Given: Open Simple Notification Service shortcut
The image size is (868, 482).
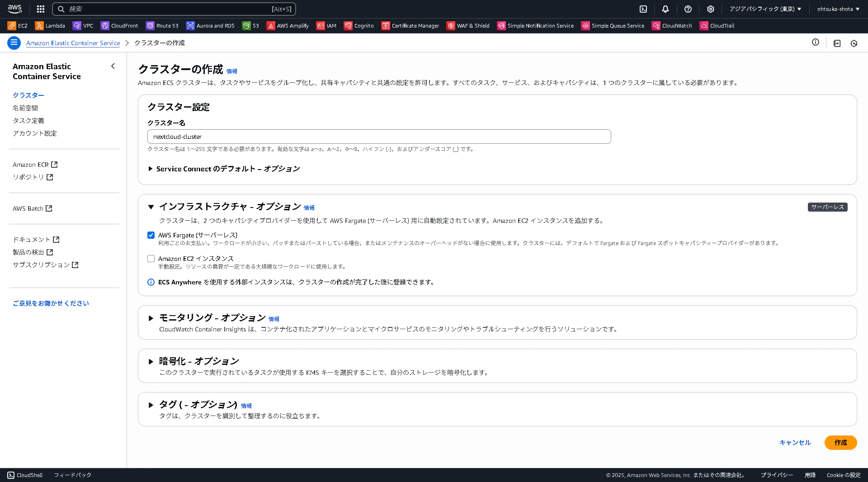Looking at the screenshot, I should (x=535, y=26).
